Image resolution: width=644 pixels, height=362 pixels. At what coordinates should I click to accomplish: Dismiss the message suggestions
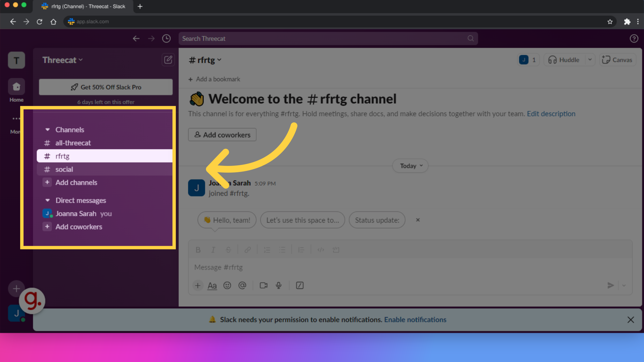418,220
